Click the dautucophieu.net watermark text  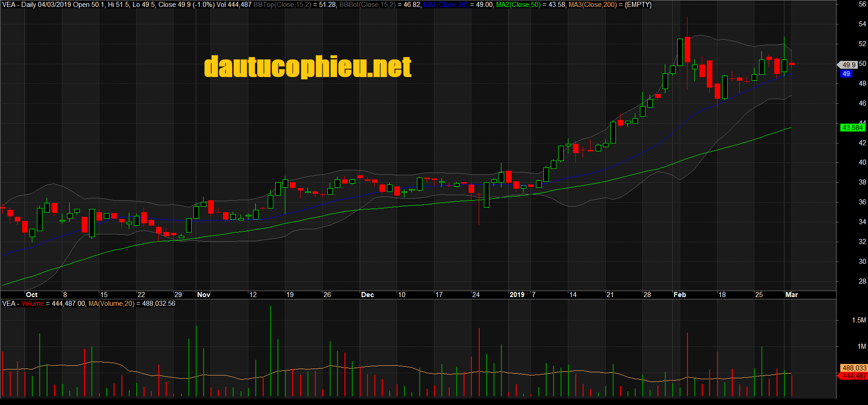(x=307, y=67)
